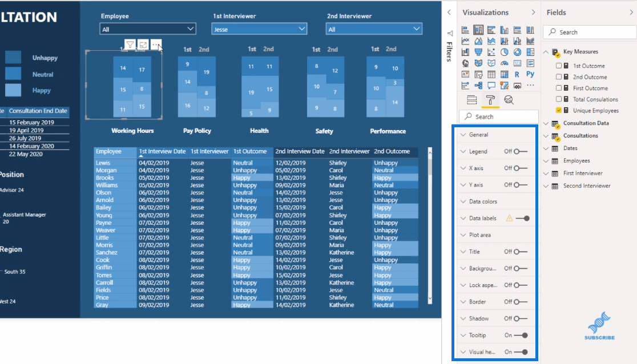
Task: Choose the table visual
Action: (491, 74)
